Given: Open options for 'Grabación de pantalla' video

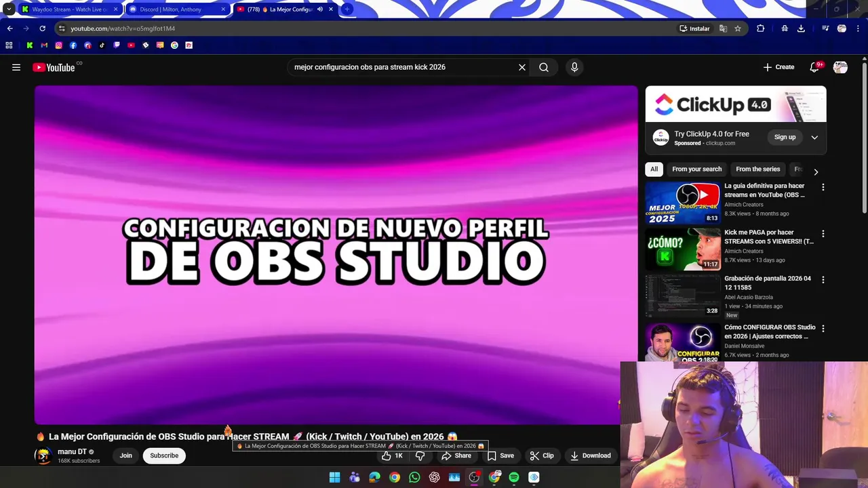Looking at the screenshot, I should (823, 280).
